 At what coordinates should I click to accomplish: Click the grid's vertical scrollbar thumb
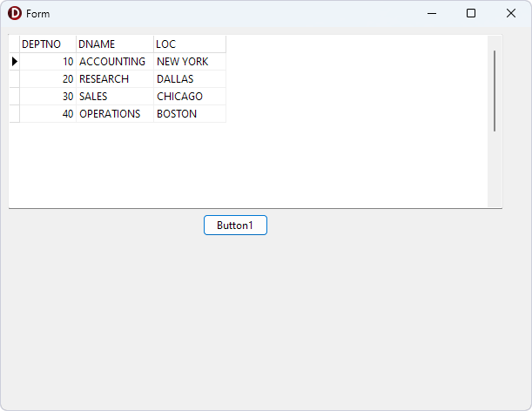pyautogui.click(x=495, y=91)
